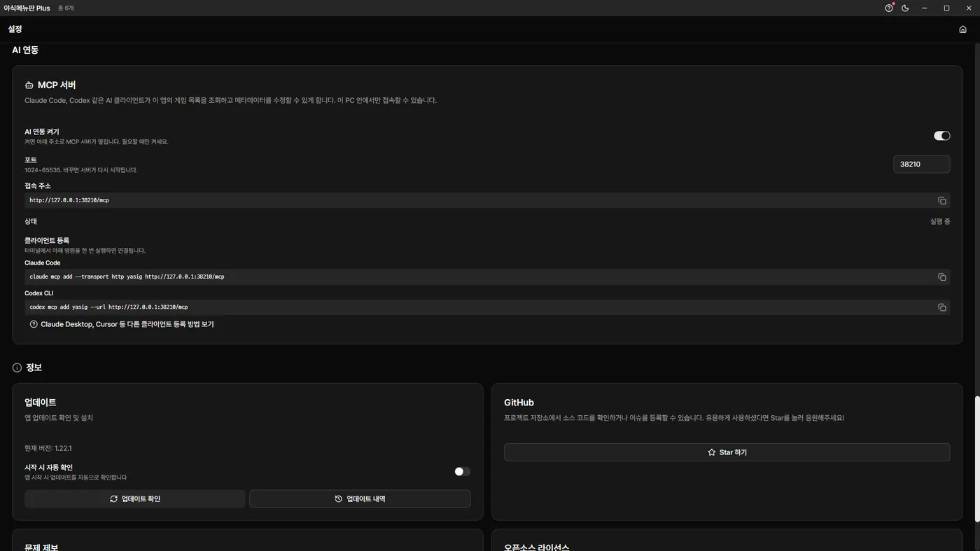Toggle dark mode moon icon
The width and height of the screenshot is (980, 551).
905,8
